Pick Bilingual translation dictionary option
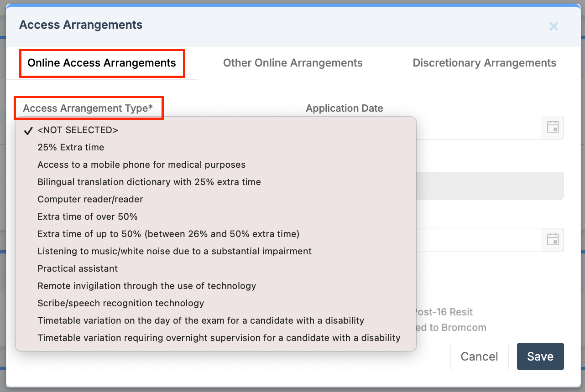This screenshot has width=585, height=392. (x=149, y=182)
